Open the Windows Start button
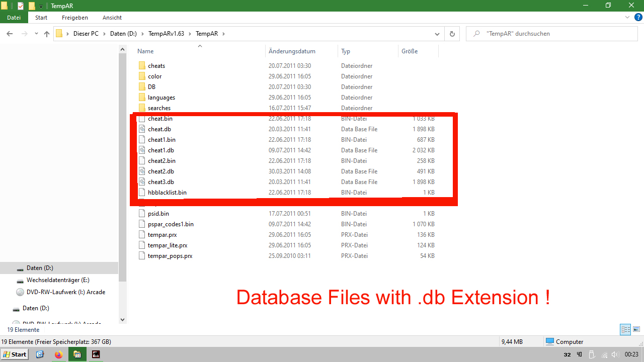644x362 pixels. (15, 354)
